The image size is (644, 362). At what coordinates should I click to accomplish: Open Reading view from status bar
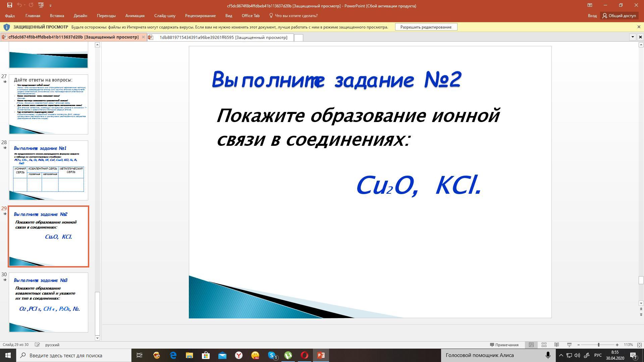click(x=556, y=345)
